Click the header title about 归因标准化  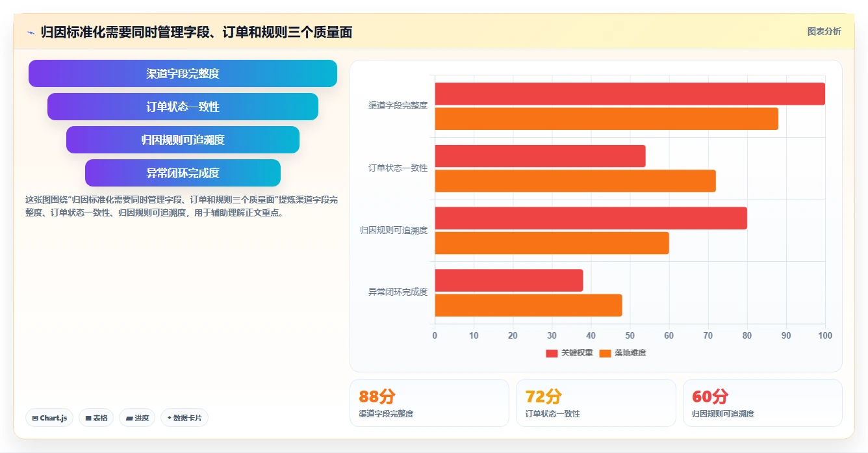196,32
